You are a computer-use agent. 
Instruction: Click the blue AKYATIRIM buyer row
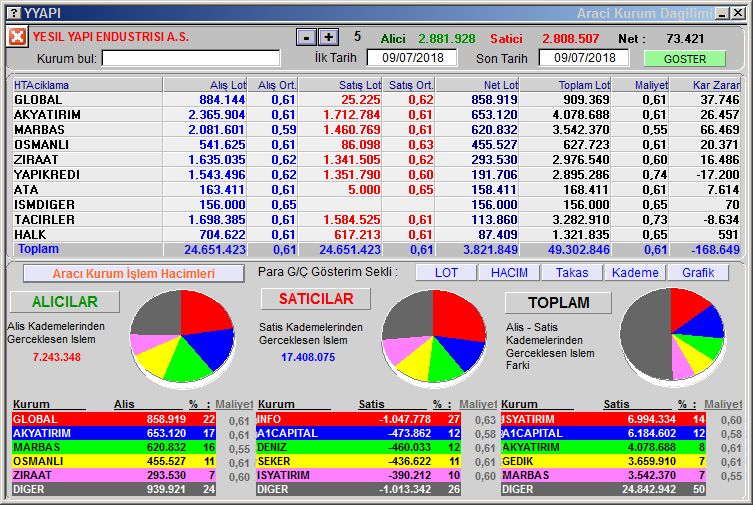[x=114, y=433]
